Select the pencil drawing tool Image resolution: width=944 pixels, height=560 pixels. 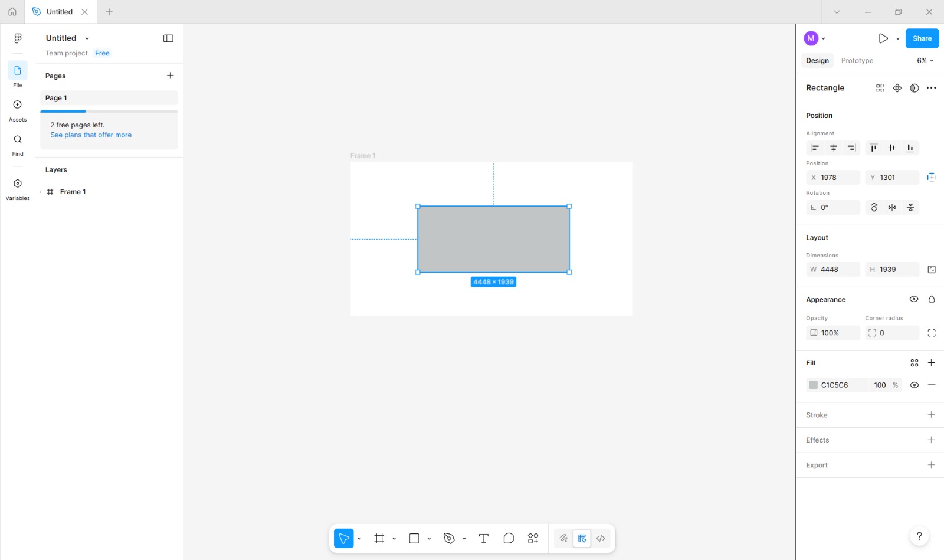[x=563, y=538]
